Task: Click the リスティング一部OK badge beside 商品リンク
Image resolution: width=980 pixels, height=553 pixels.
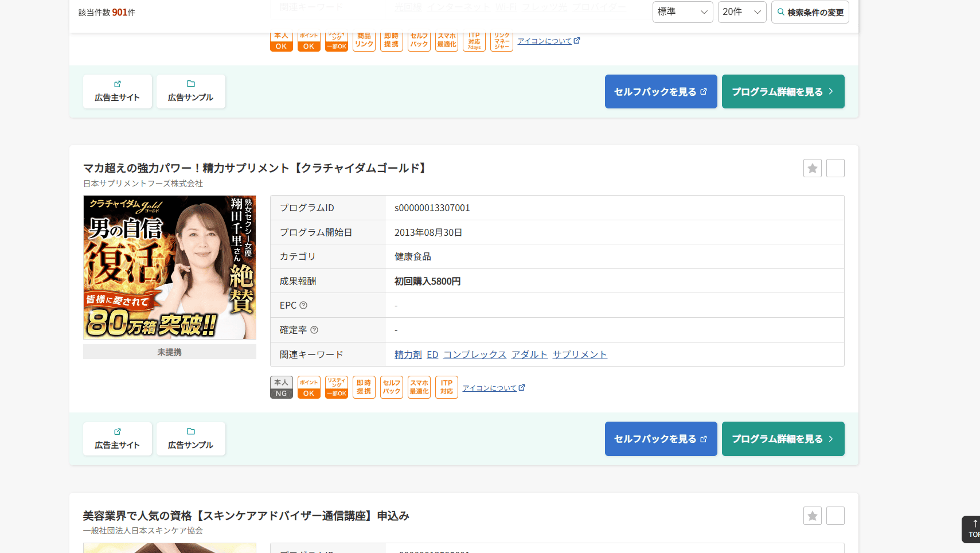Action: pyautogui.click(x=337, y=41)
